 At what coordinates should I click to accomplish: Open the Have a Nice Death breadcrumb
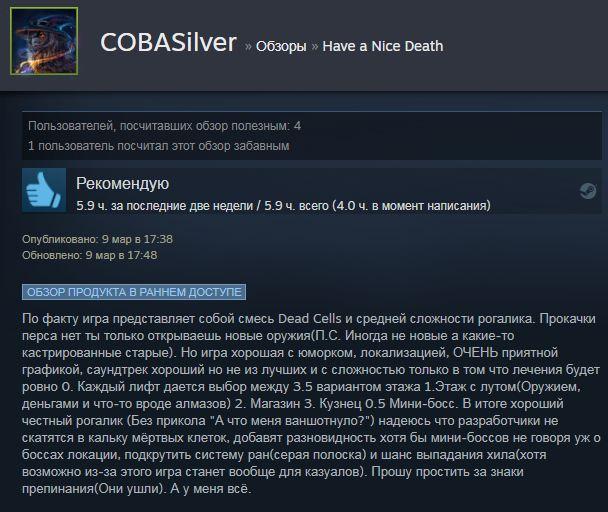[383, 46]
